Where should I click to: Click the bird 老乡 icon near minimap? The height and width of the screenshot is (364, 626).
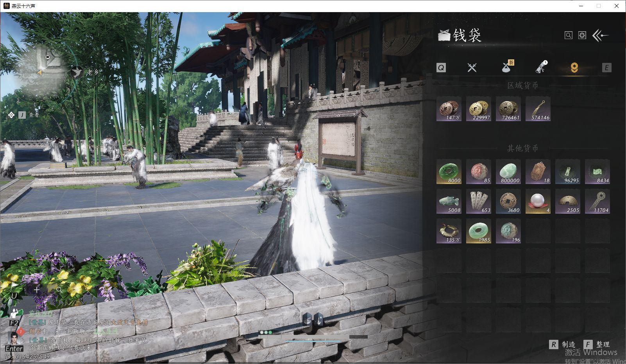click(77, 72)
